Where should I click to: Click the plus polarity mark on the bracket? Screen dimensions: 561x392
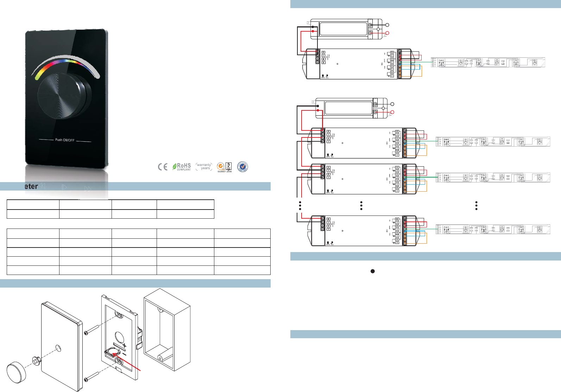pyautogui.click(x=124, y=345)
